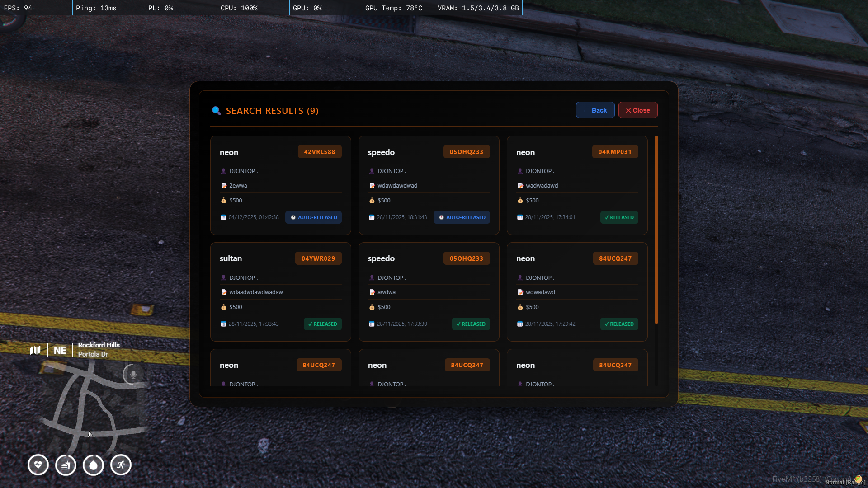The image size is (868, 488).
Task: Toggle the AUTO-RELEASED badge on the first neon card
Action: pos(313,217)
